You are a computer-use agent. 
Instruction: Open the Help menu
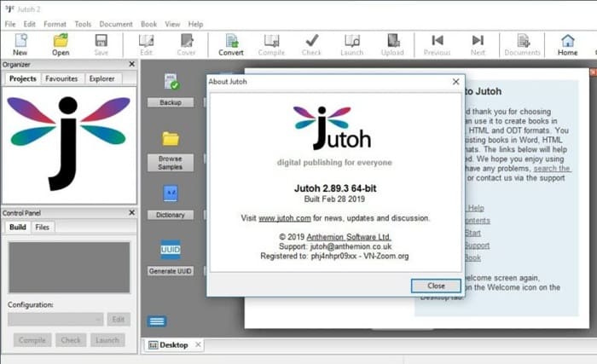pos(195,24)
